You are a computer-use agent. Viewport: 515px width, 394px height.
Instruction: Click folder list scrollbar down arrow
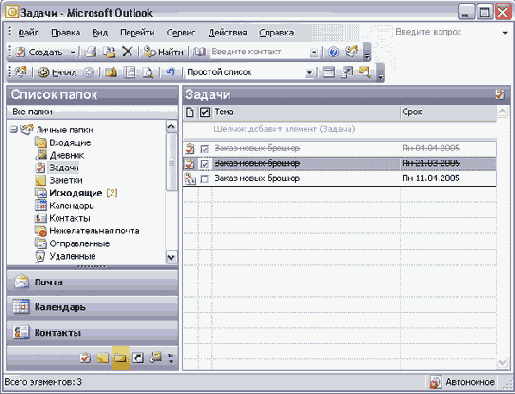[171, 257]
